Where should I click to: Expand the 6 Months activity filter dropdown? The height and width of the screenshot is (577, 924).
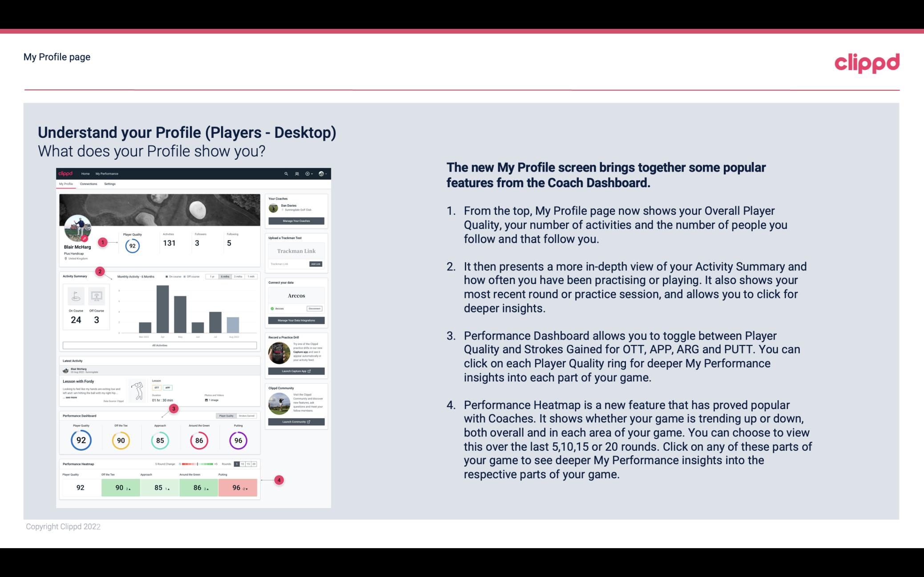226,276
